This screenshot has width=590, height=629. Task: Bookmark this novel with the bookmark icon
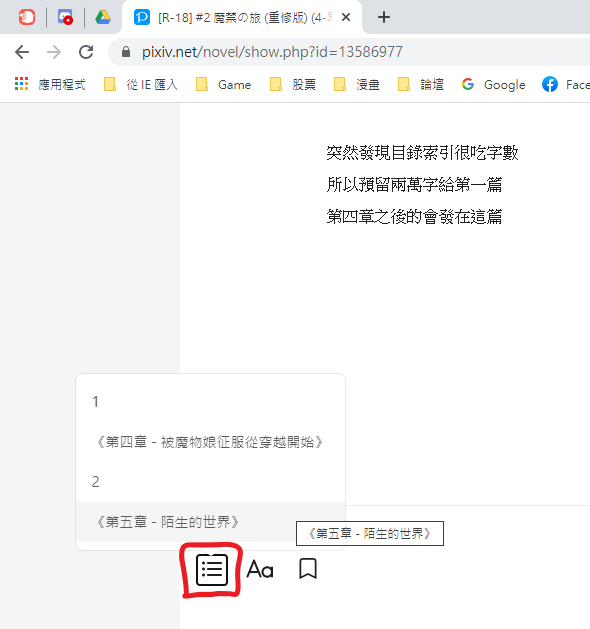(308, 568)
